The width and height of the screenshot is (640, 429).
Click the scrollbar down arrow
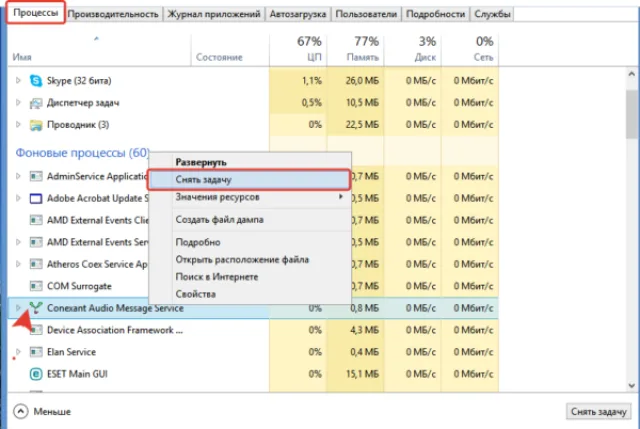(x=631, y=385)
